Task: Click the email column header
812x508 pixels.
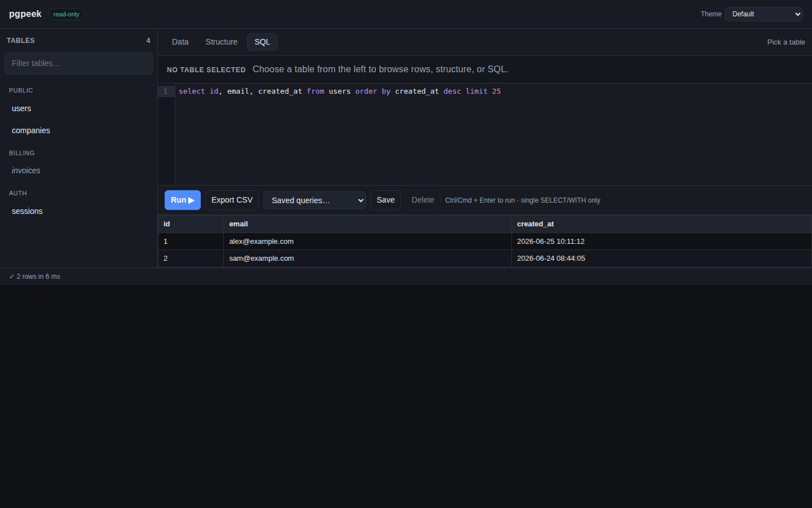Action: click(x=368, y=224)
